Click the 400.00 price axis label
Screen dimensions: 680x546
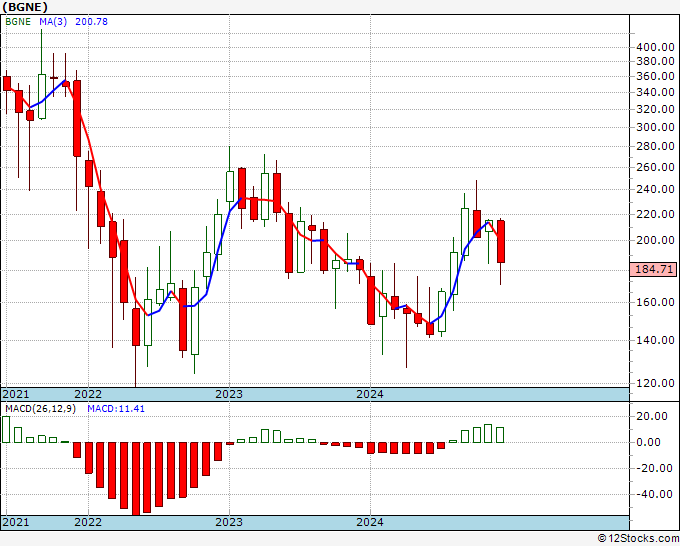pos(655,47)
